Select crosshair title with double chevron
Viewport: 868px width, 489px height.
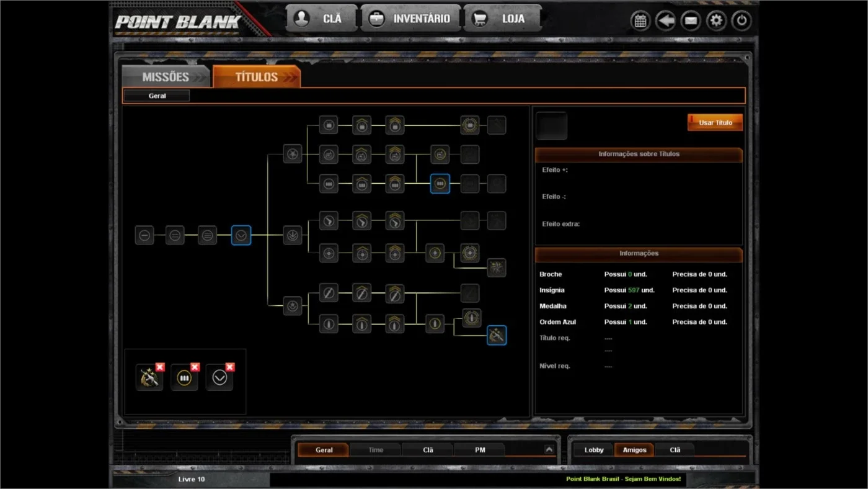[x=395, y=253]
